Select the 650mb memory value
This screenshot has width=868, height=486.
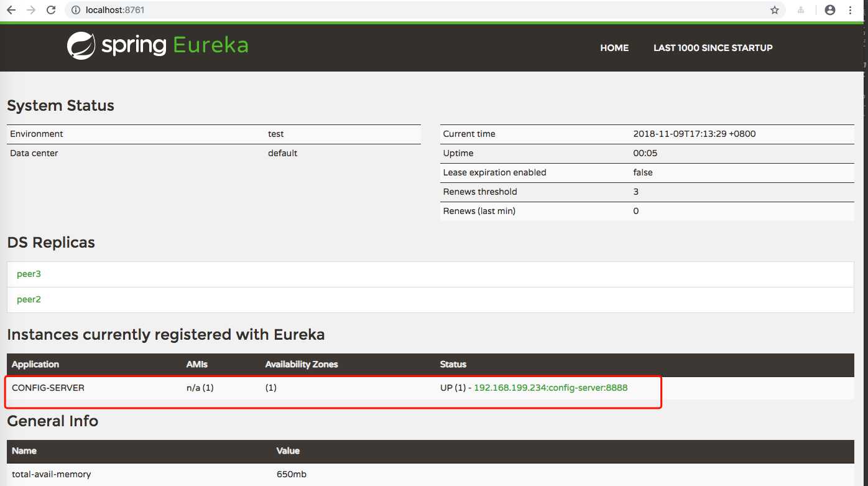click(292, 474)
